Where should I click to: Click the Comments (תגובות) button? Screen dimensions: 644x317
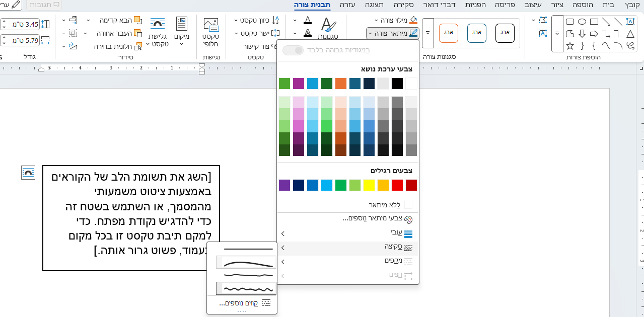[43, 5]
